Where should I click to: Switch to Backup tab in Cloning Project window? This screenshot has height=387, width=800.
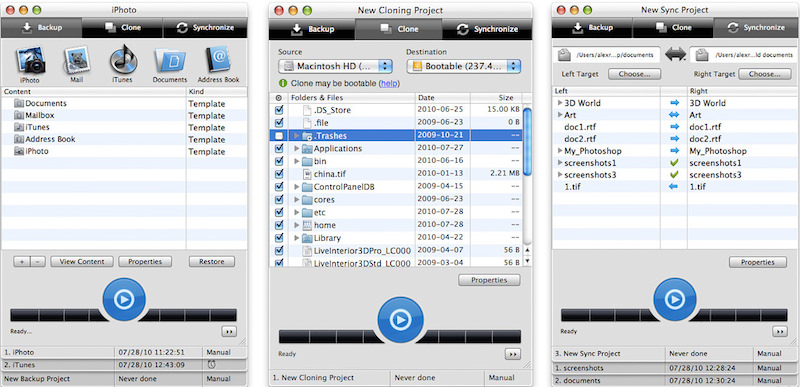312,30
